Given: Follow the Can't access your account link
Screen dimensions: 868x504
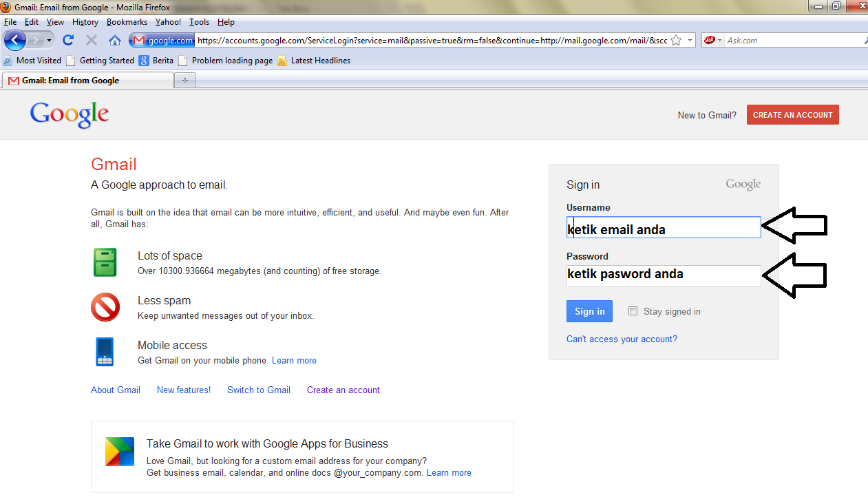Looking at the screenshot, I should point(622,339).
